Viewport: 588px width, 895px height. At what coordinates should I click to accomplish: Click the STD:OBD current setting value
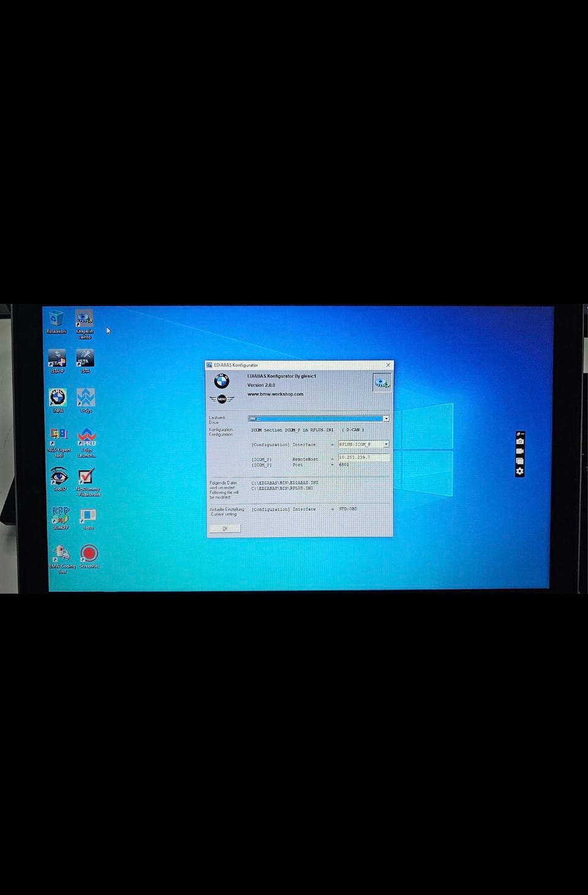348,508
